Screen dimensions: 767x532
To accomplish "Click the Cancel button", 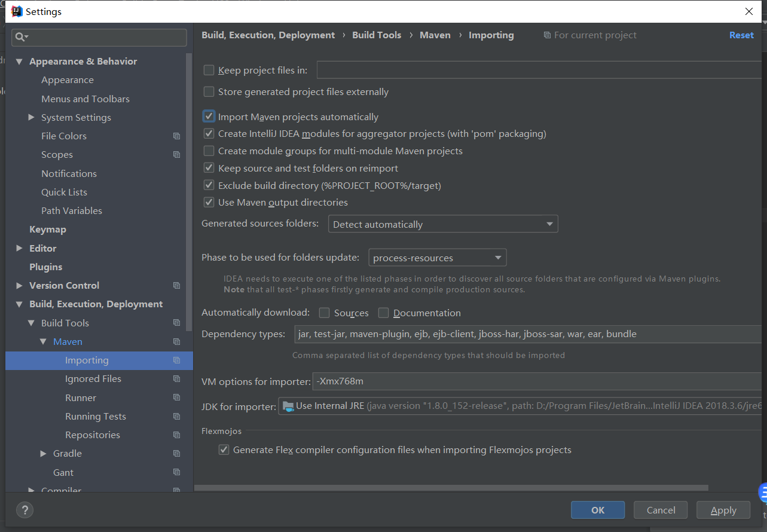I will 661,510.
